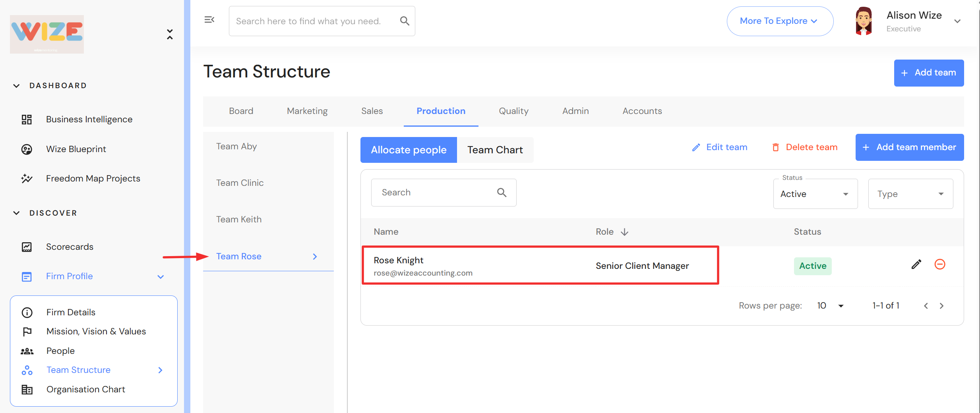Click the pencil edit icon for Rose Knight
Viewport: 980px width, 413px height.
coord(916,264)
